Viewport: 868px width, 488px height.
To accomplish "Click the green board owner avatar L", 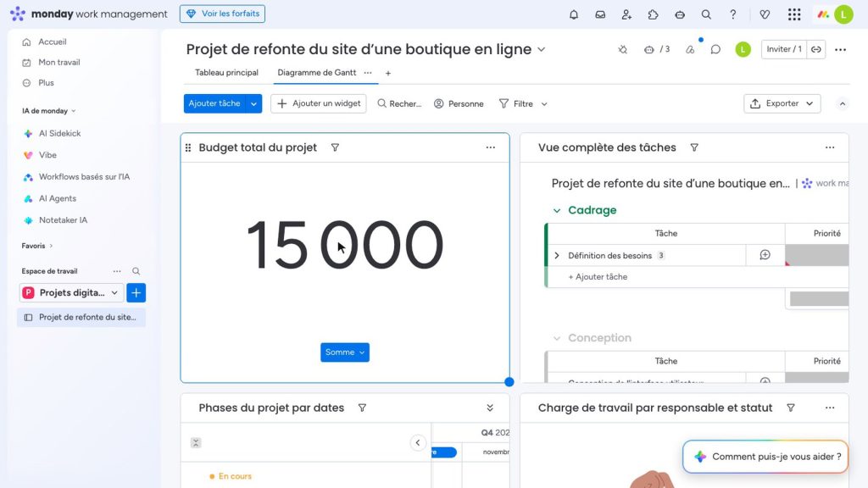I will 743,49.
